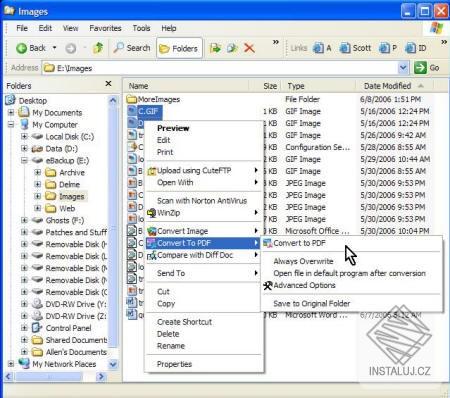Choose Print in the context menu
Image resolution: width=450 pixels, height=398 pixels.
click(165, 152)
